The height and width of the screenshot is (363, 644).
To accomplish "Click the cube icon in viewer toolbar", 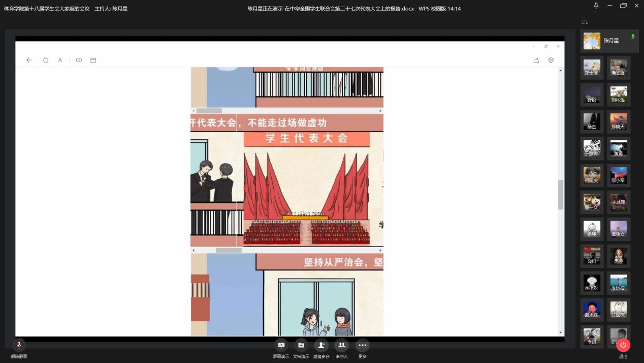I will [551, 60].
